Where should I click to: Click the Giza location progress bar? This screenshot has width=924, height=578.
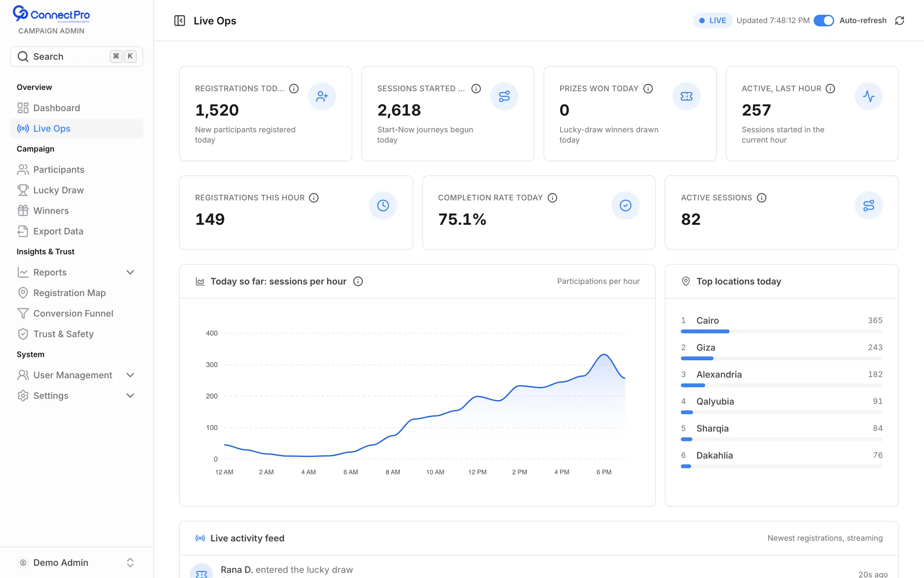782,358
